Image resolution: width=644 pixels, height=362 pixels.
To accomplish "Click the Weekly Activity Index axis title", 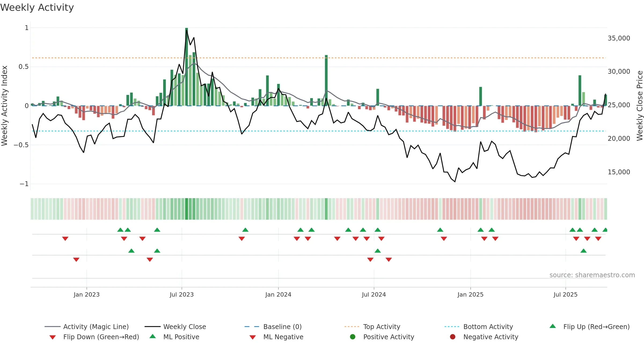I will click(4, 106).
